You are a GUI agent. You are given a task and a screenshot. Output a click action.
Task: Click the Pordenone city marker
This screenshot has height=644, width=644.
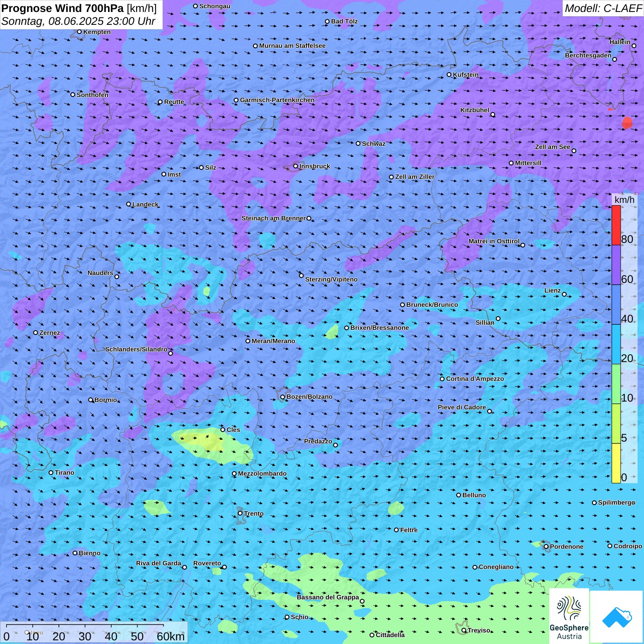click(x=546, y=547)
